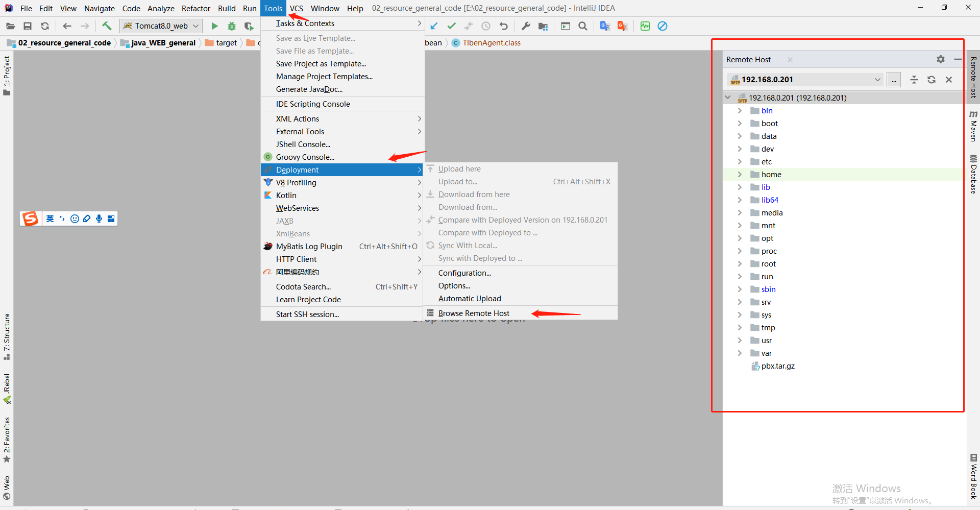The image size is (980, 510).
Task: Open Project Structure toolbar icon
Action: pos(543,26)
